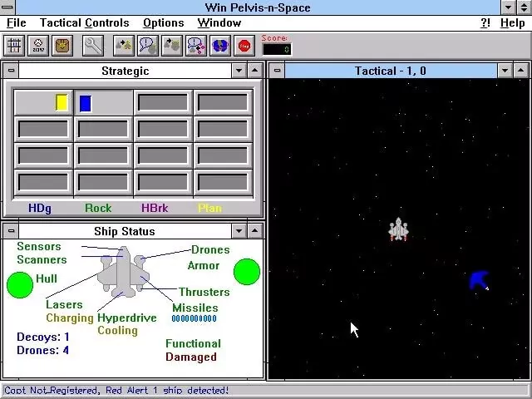This screenshot has height=399, width=532.
Task: Click the ?! context help menu item
Action: coord(485,23)
